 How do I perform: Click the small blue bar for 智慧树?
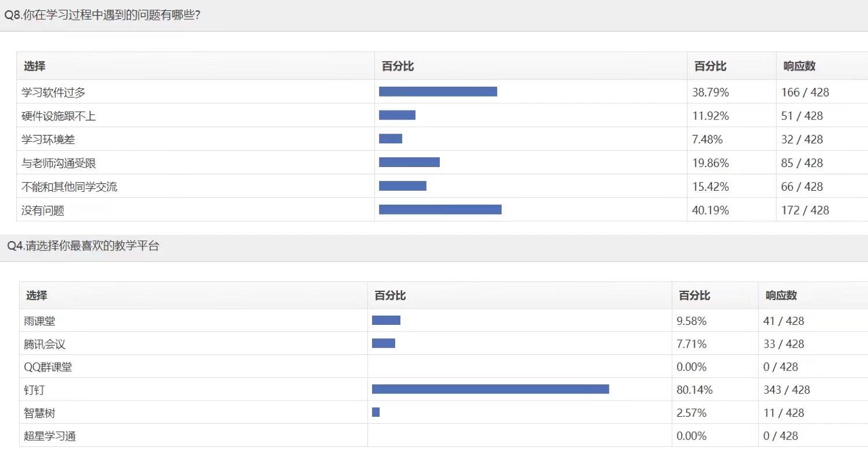click(x=376, y=412)
